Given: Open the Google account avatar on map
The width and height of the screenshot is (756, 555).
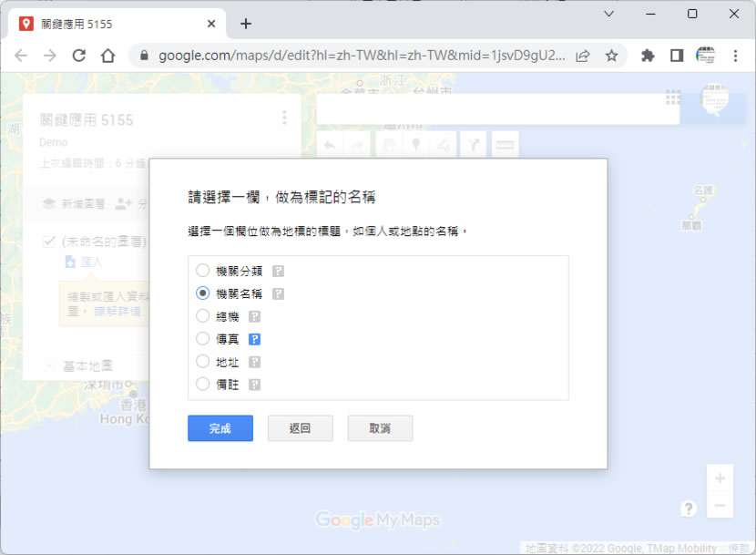Looking at the screenshot, I should (714, 99).
